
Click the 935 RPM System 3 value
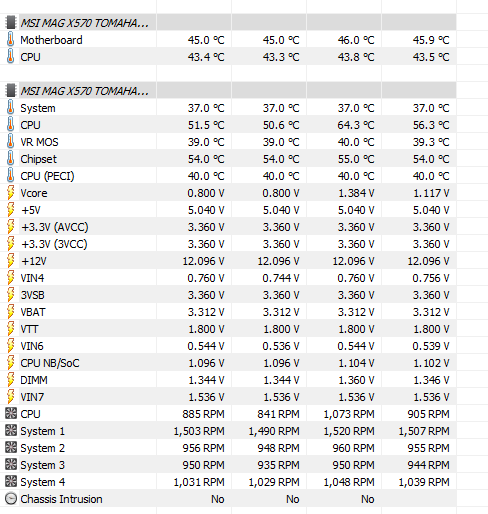click(278, 465)
